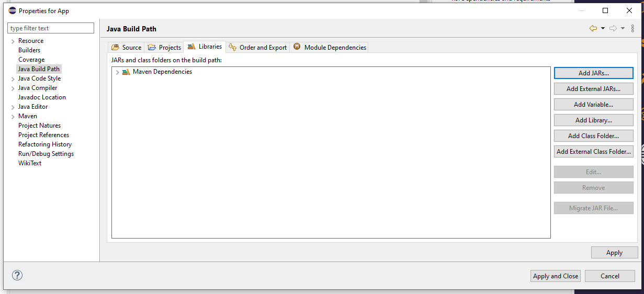Click the Eclipse icon in title bar
644x294 pixels.
pos(12,10)
